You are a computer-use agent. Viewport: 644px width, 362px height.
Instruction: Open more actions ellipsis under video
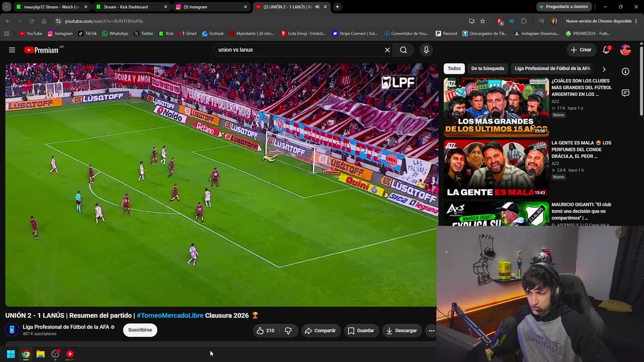pyautogui.click(x=431, y=330)
